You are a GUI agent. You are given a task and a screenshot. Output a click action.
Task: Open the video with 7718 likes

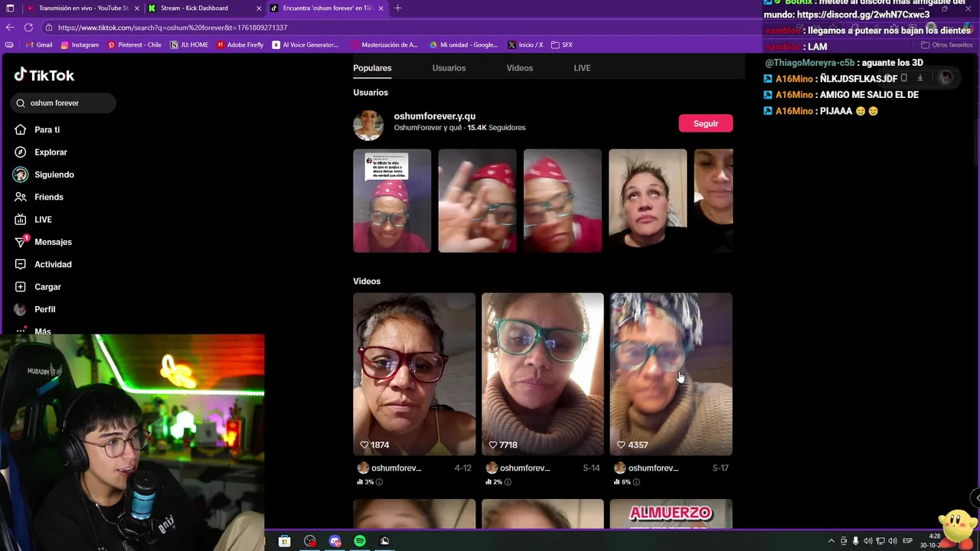(x=543, y=374)
